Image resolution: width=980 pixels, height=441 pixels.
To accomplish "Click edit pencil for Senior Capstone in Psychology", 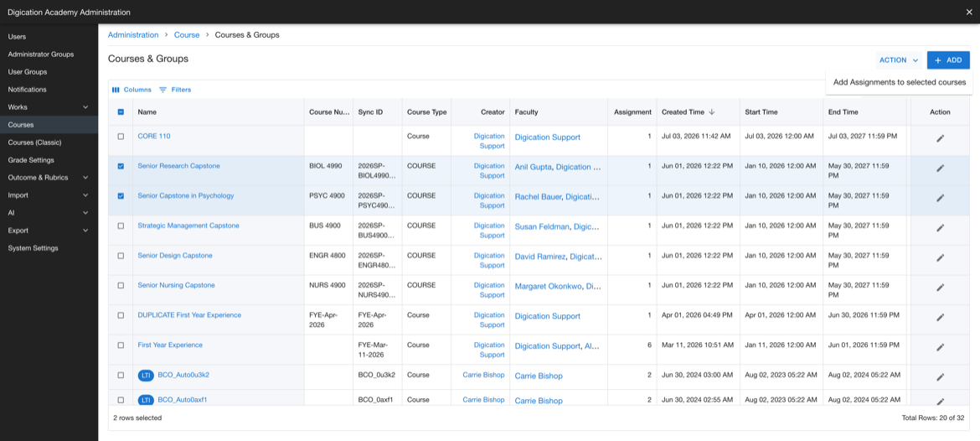I will coord(940,198).
